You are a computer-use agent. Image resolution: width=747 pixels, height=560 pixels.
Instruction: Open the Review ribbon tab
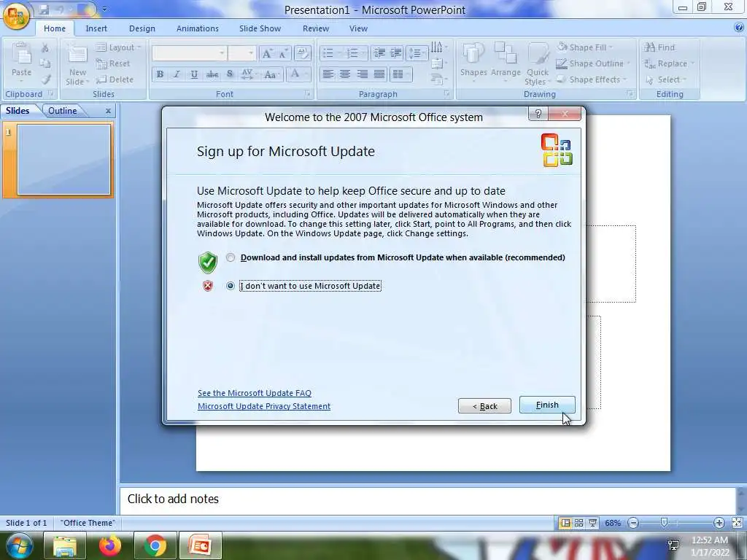[x=316, y=28]
